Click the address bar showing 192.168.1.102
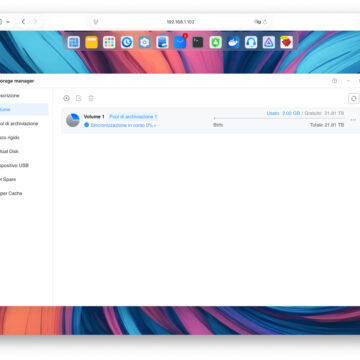360x360 pixels. pos(180,22)
